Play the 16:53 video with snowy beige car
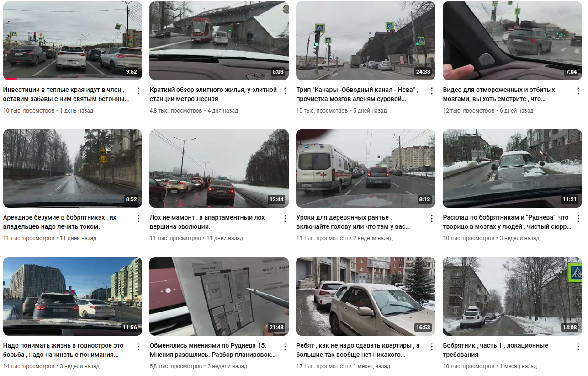 coord(366,296)
